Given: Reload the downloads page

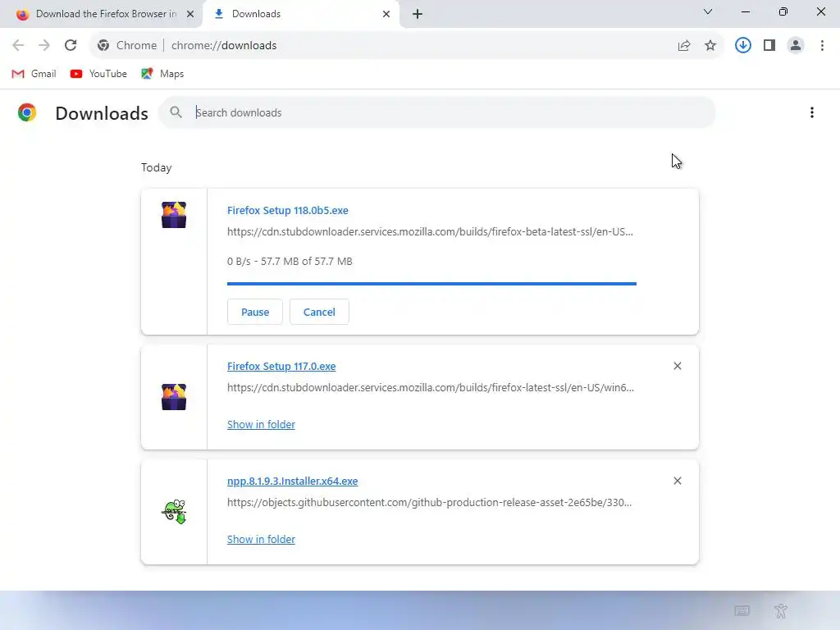Looking at the screenshot, I should (71, 46).
